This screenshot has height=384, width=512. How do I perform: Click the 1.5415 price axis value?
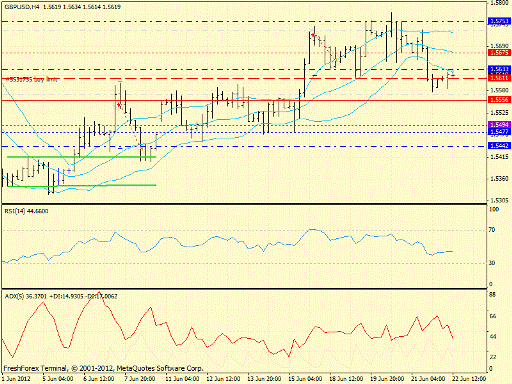499,157
